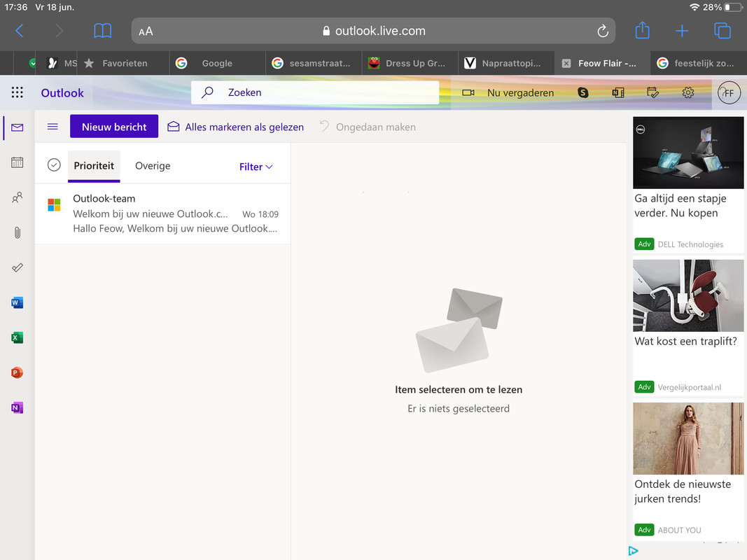Image resolution: width=747 pixels, height=560 pixels.
Task: Click 'Ontdek de nieuwste jurken trends!' text
Action: coord(682,491)
